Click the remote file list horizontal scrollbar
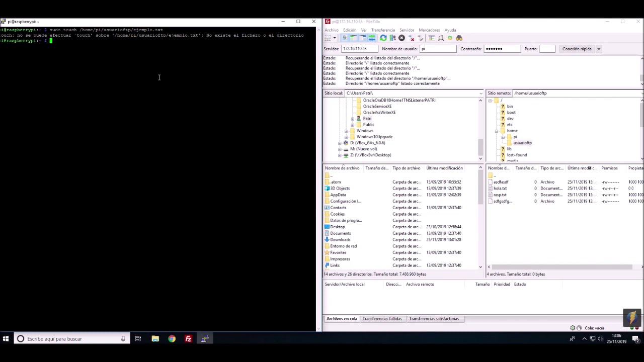Image resolution: width=644 pixels, height=362 pixels. pos(562,267)
